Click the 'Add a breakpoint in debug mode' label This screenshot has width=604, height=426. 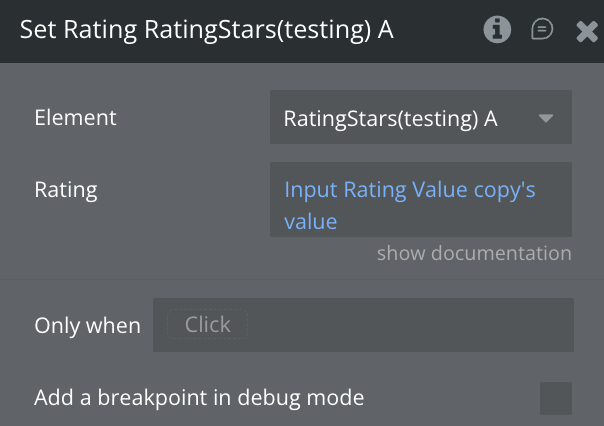pos(199,398)
